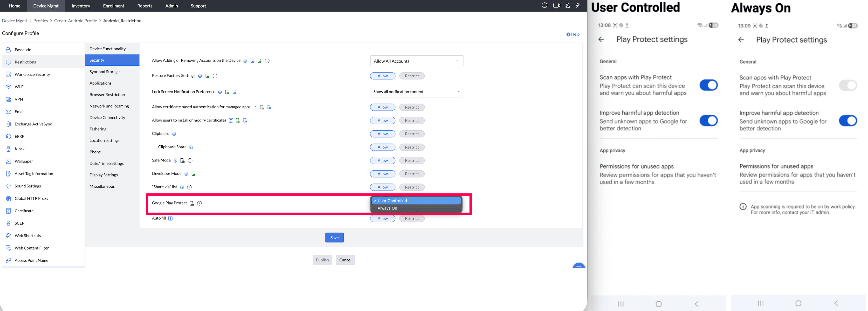Select Restrict for Developer Mode

(412, 174)
